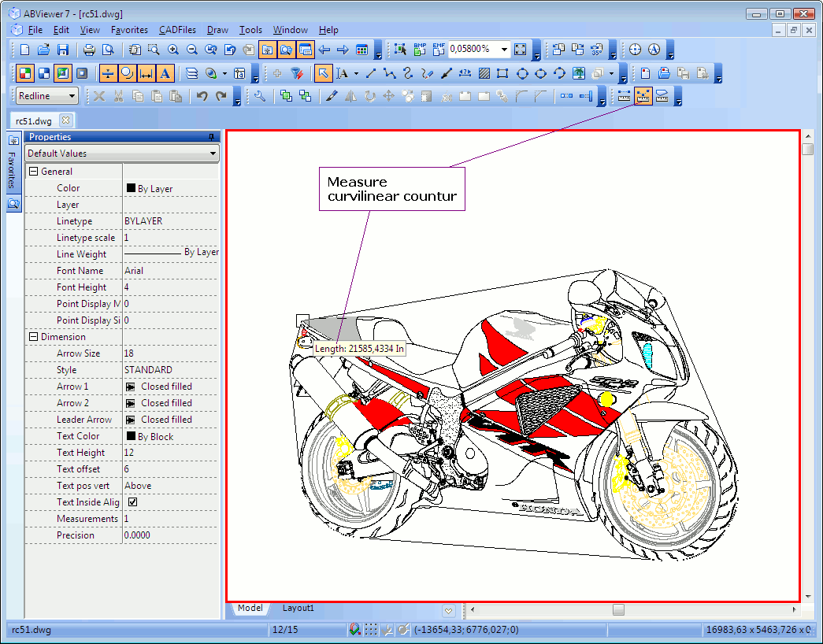Click the redo arrow icon
Screen dimensions: 823x644
[221, 96]
